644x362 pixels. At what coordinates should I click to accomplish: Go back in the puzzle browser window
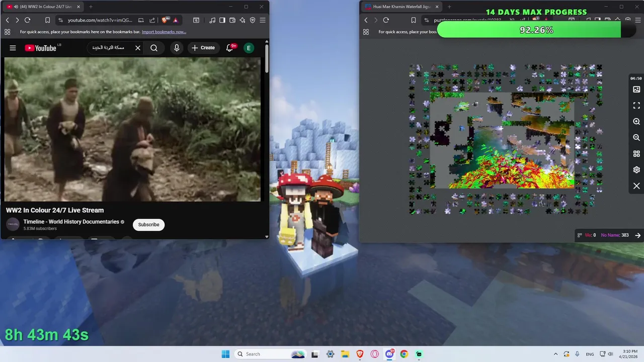366,20
